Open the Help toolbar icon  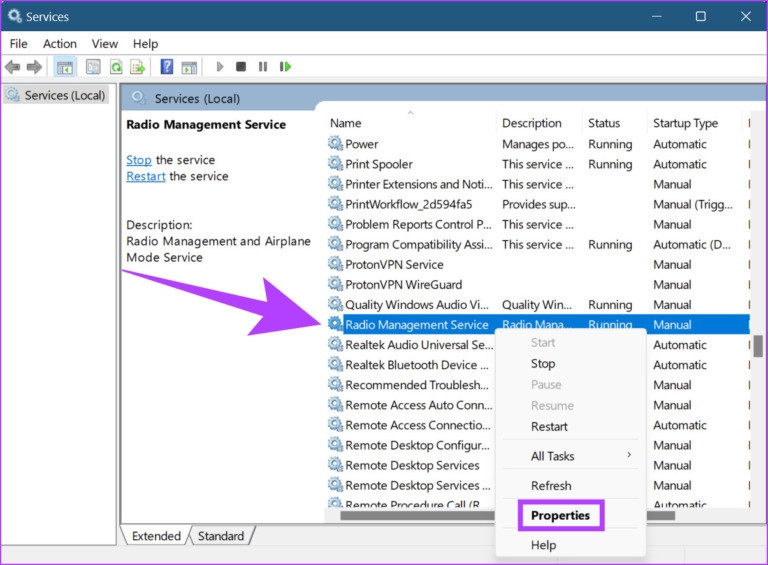(167, 67)
